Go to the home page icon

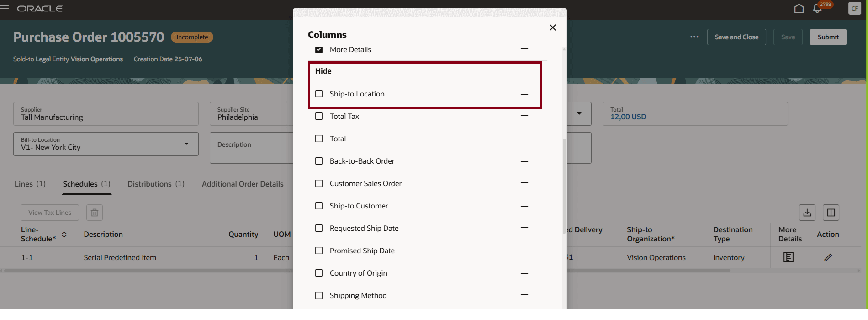(799, 9)
